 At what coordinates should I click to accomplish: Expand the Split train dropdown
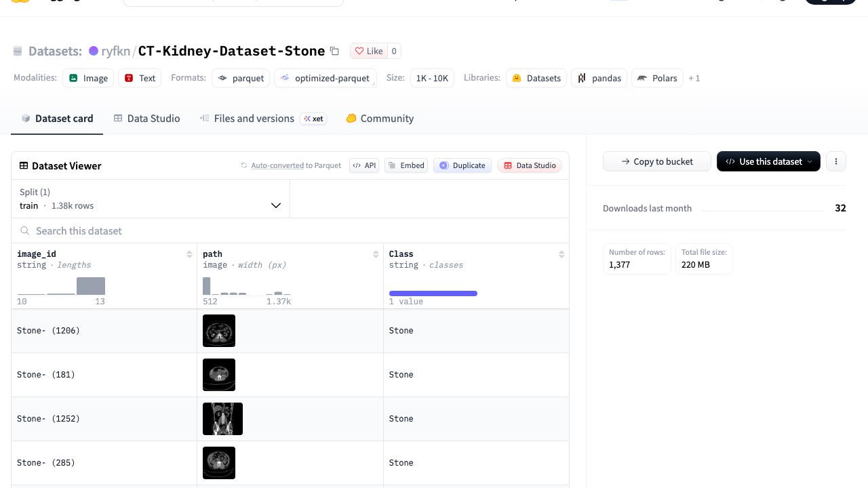pos(151,199)
